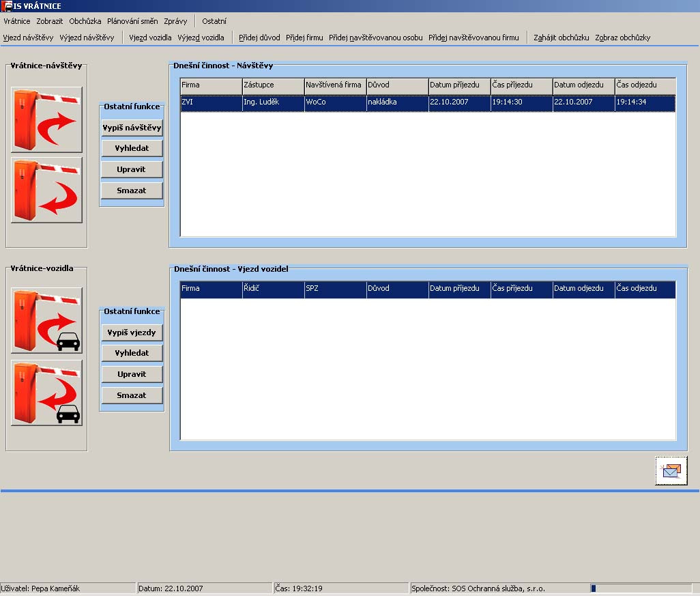Choose Přidej navštěvovanou osobu
Screen dimensions: 700x596
click(x=375, y=38)
